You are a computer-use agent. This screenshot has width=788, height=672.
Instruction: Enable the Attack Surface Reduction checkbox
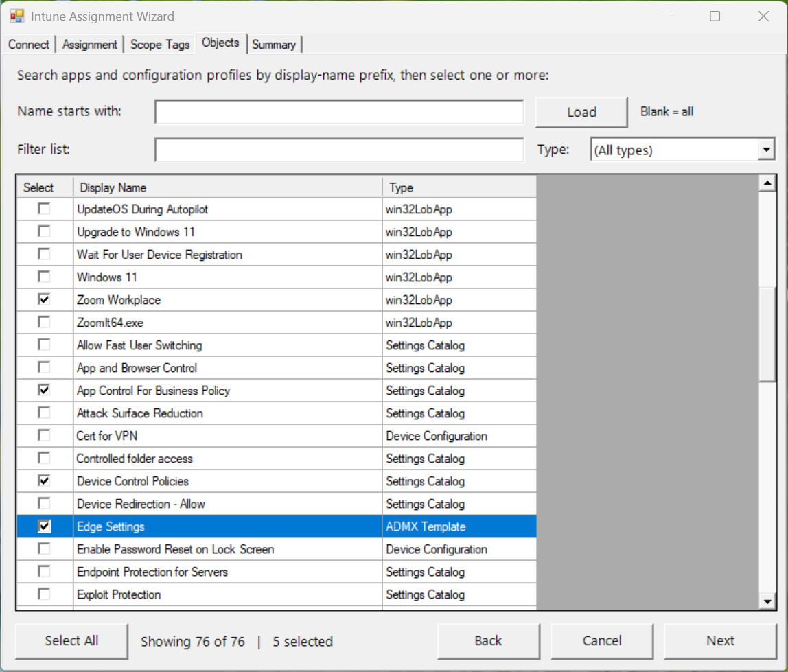coord(44,413)
